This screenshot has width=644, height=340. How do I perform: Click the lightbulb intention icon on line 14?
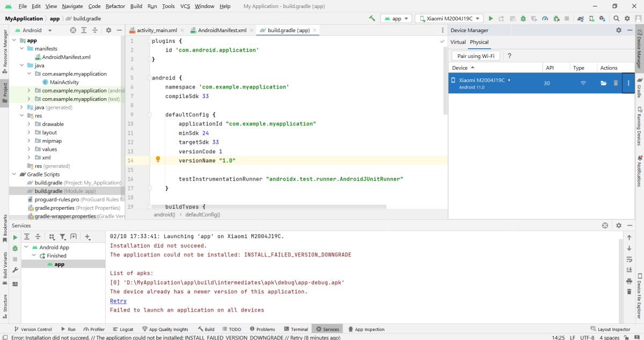tap(158, 159)
